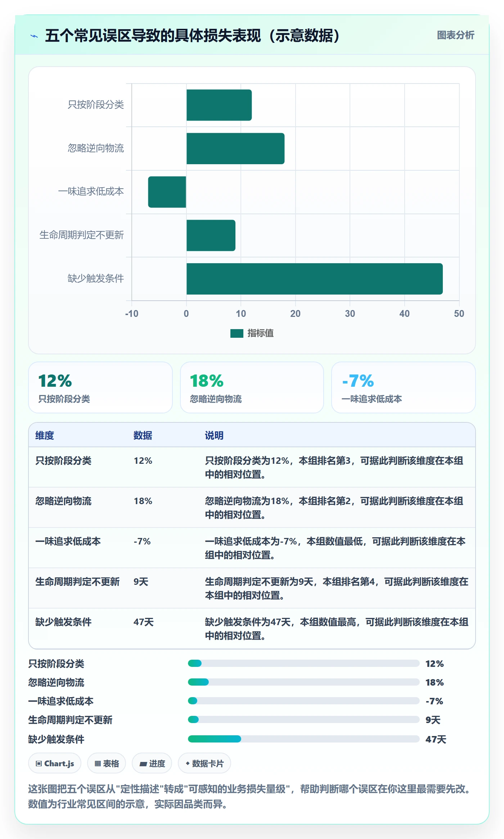The height and width of the screenshot is (839, 504).
Task: Open the -7% 一味追求低成本 stat card
Action: click(x=404, y=387)
